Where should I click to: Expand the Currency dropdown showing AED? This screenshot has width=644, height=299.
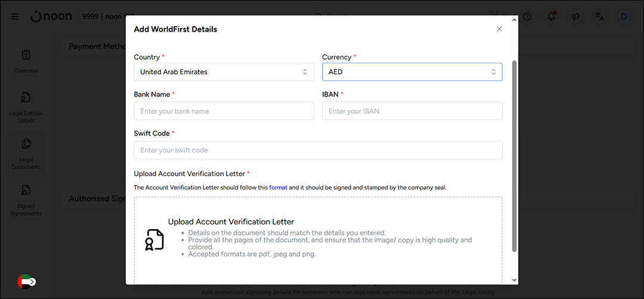[x=412, y=72]
